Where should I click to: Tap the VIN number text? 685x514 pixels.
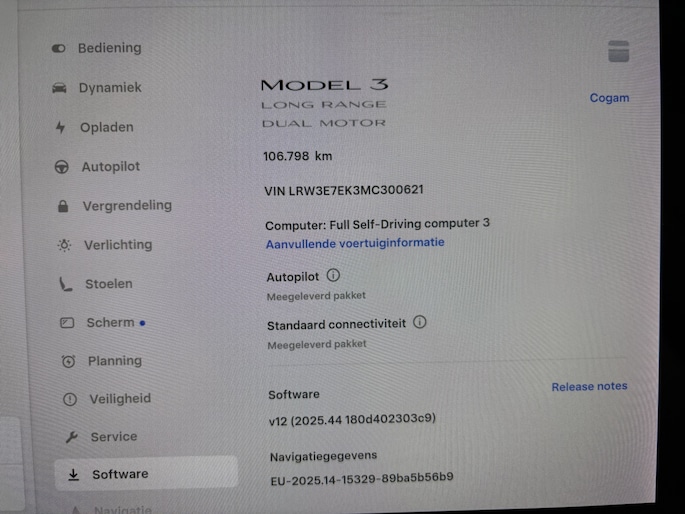pyautogui.click(x=344, y=190)
